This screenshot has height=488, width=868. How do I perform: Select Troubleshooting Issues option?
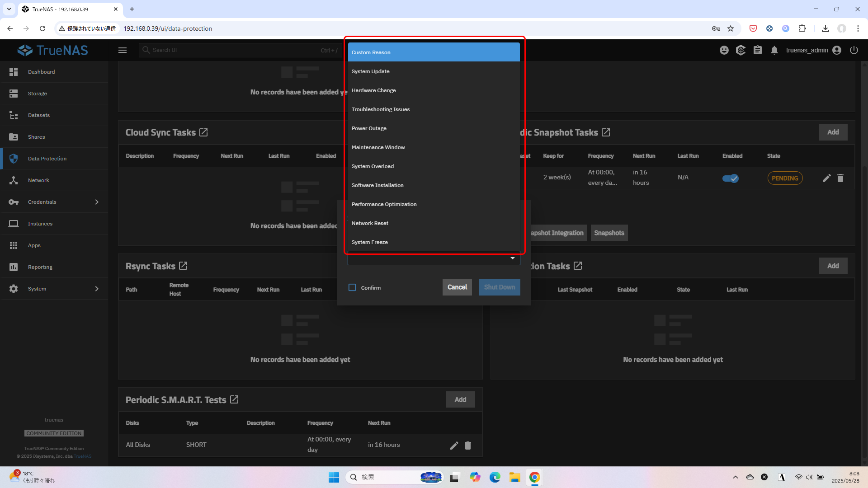(434, 109)
